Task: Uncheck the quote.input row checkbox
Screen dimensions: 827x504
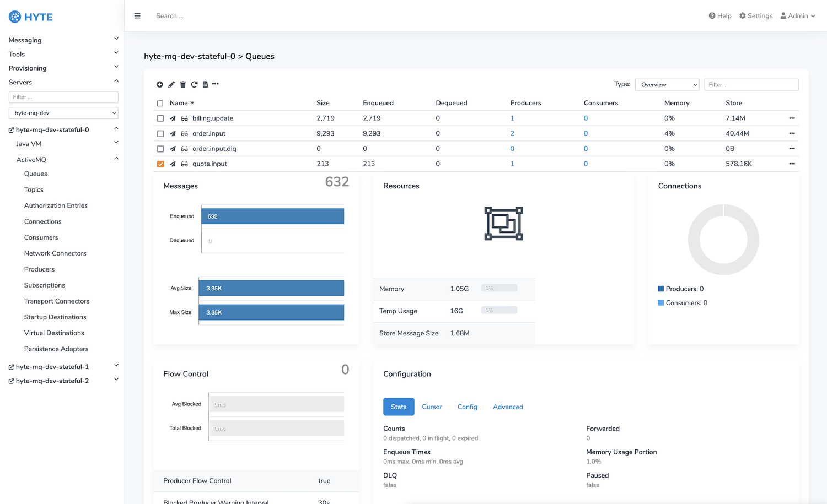Action: point(160,164)
